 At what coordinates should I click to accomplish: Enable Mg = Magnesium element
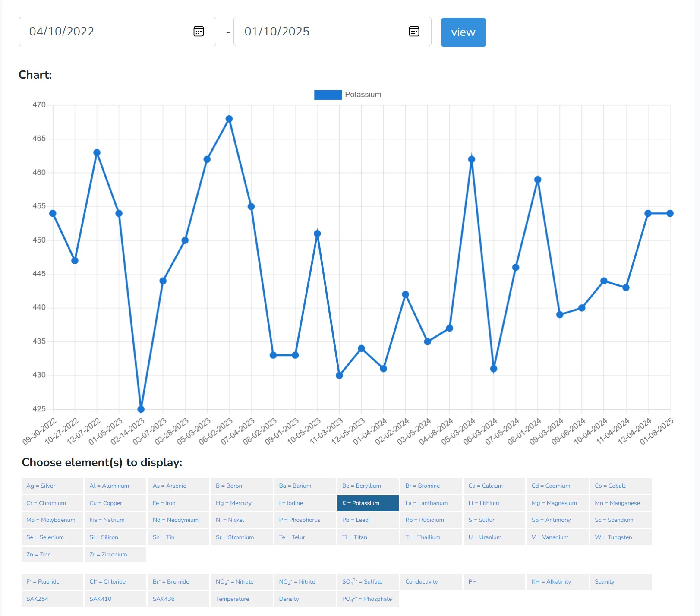tap(557, 503)
